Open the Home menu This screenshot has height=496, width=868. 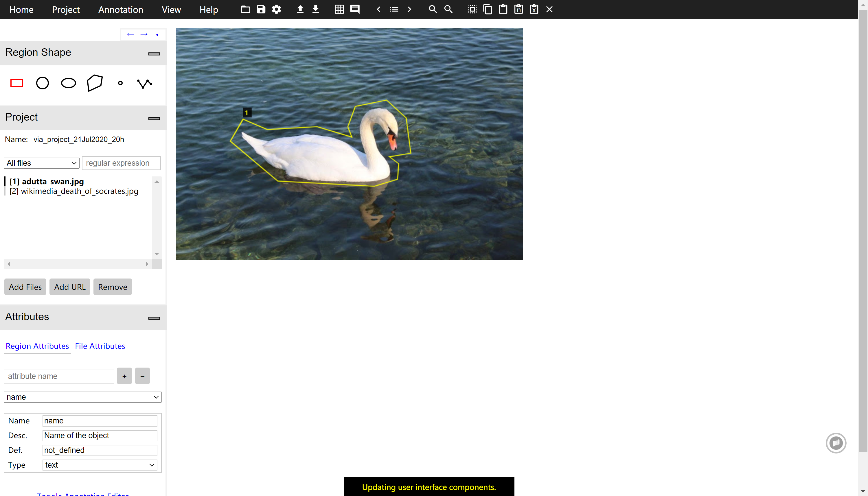21,10
